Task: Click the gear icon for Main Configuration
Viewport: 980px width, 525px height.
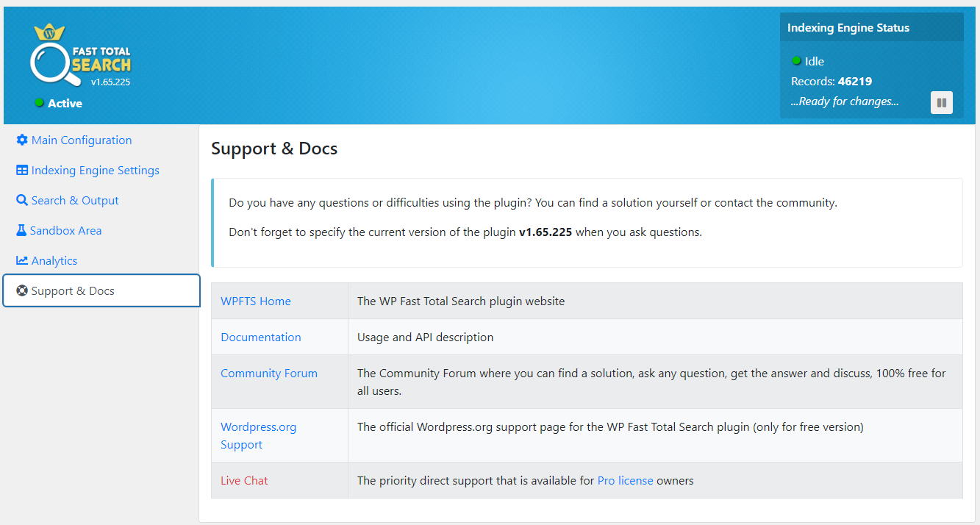Action: [x=22, y=140]
